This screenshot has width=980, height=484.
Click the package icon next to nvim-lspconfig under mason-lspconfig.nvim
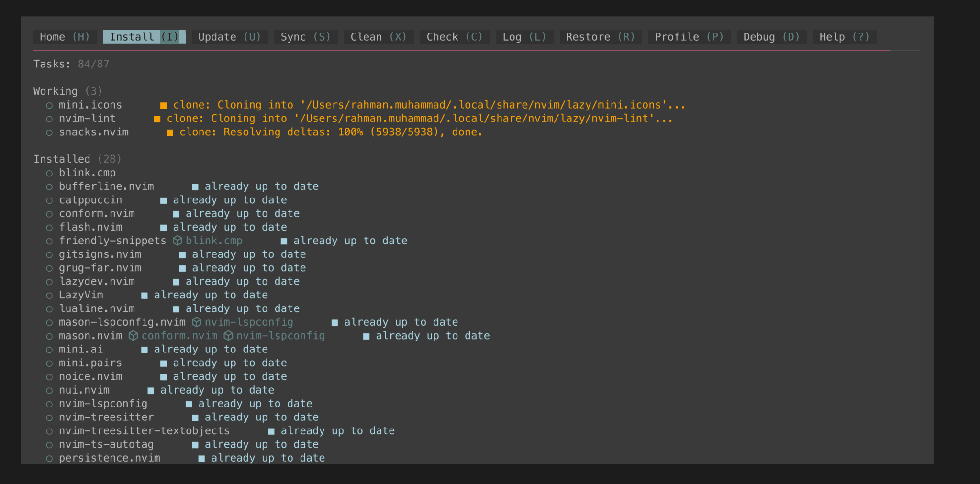coord(197,322)
